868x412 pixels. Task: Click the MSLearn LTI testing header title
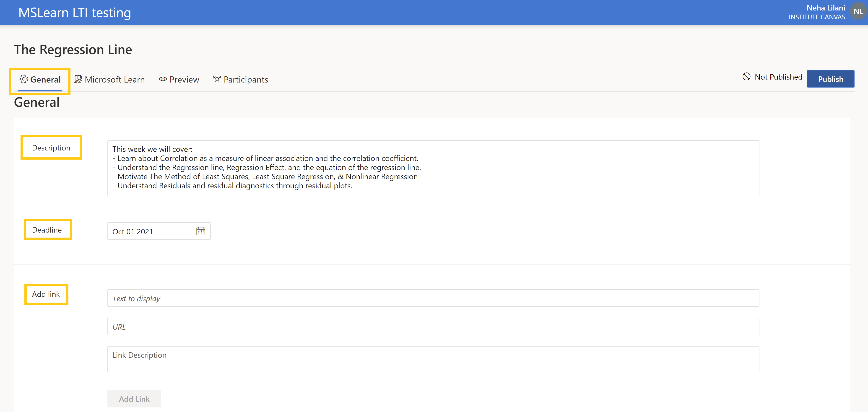(75, 13)
